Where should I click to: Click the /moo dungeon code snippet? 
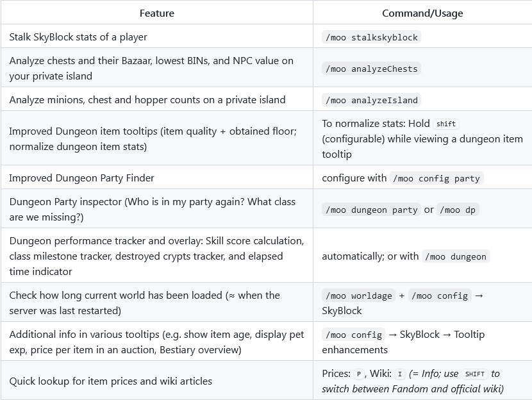tap(456, 256)
